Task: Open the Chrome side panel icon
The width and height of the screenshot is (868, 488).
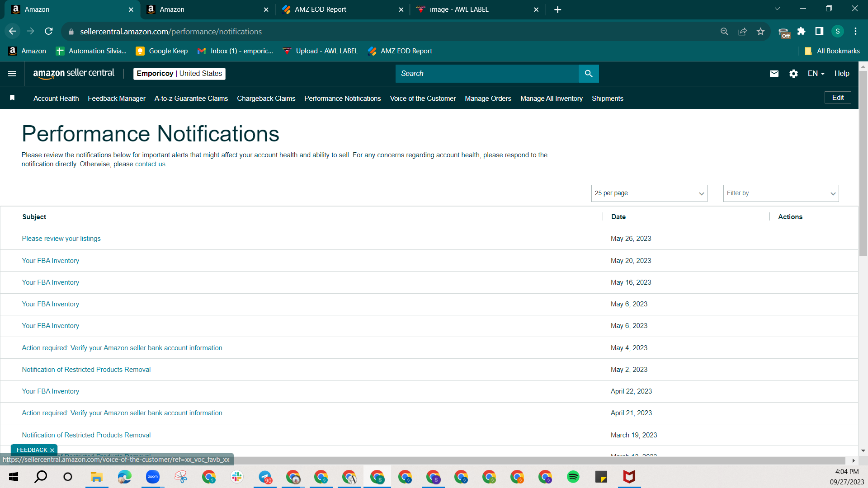Action: point(819,31)
